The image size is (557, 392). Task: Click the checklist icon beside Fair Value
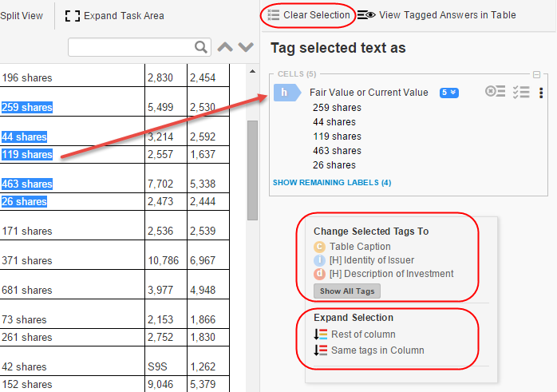click(521, 92)
